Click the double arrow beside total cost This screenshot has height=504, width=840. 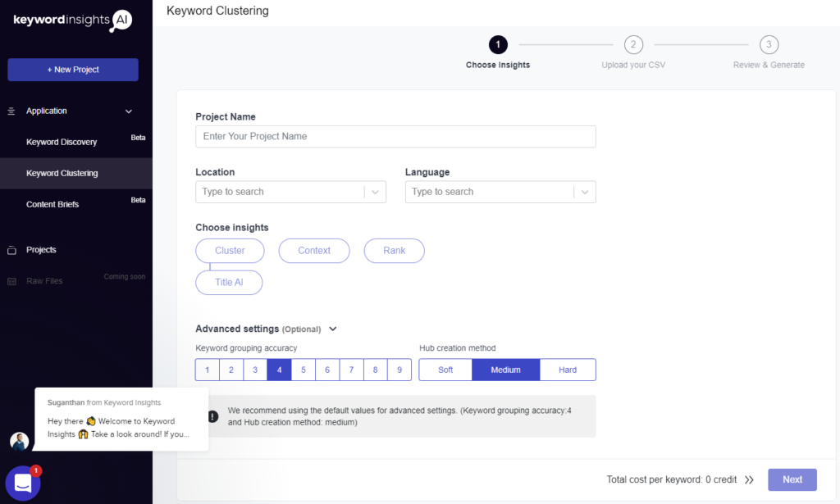point(749,480)
